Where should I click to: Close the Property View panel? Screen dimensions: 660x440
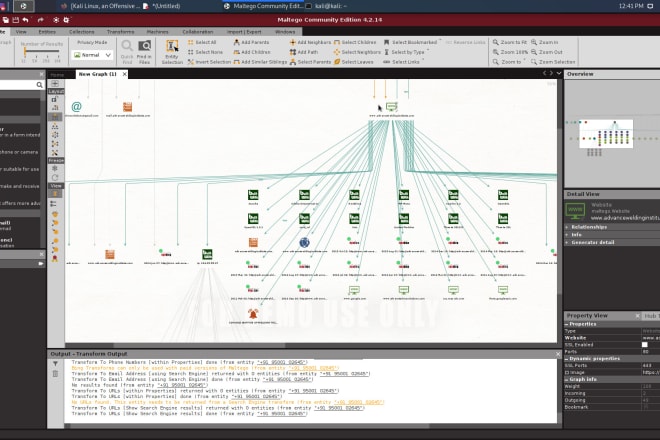tap(637, 315)
